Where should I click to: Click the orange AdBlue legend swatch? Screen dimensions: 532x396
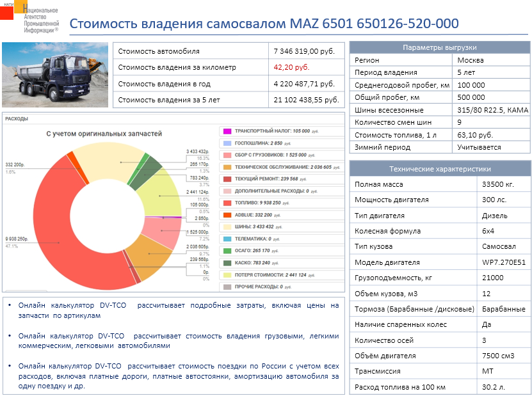pyautogui.click(x=227, y=215)
